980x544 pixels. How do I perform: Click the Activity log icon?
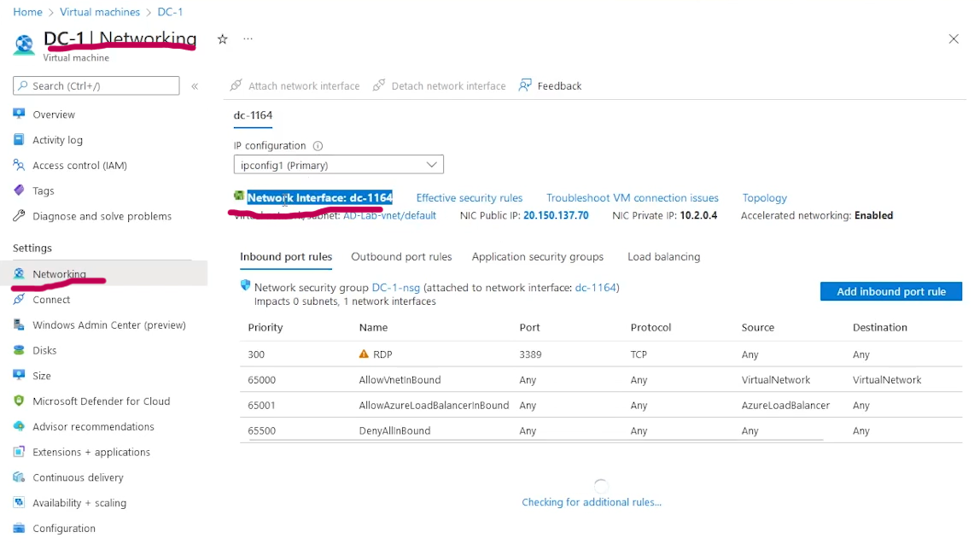(x=19, y=139)
